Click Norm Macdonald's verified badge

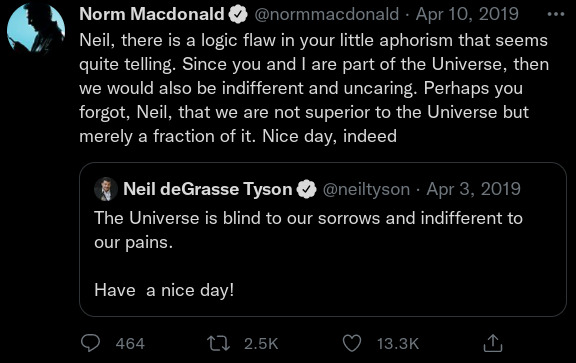(x=238, y=15)
